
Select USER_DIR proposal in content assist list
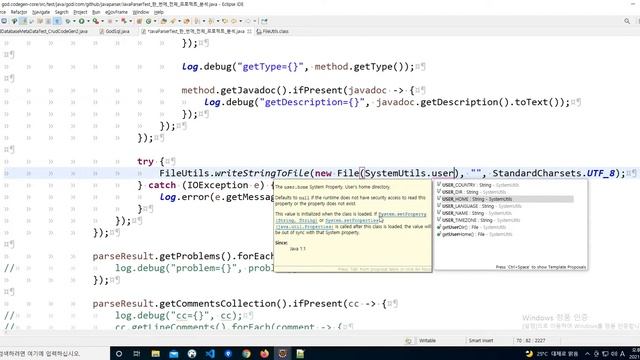pyautogui.click(x=471, y=192)
